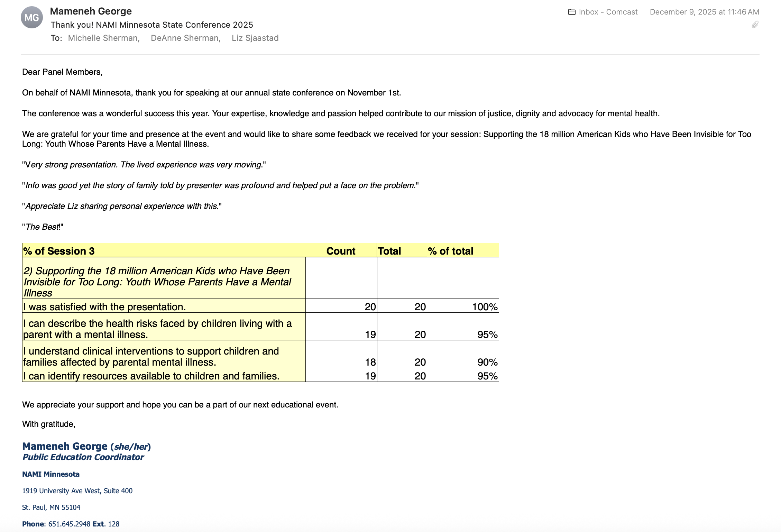This screenshot has width=781, height=532.
Task: Click the signature name Mameneh George (she/her)
Action: point(86,446)
